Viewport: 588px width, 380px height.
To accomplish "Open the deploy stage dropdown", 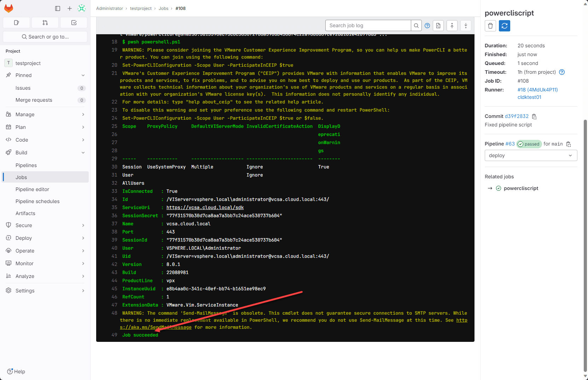I will click(530, 155).
